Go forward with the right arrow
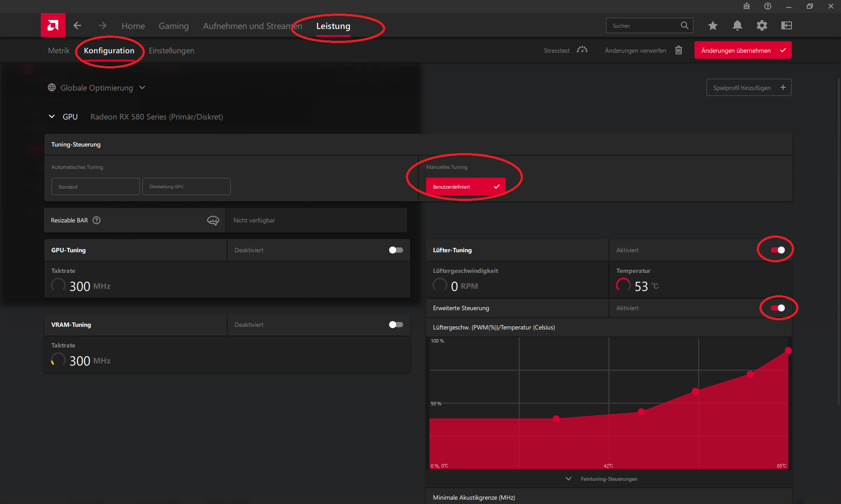The height and width of the screenshot is (504, 841). [x=102, y=26]
